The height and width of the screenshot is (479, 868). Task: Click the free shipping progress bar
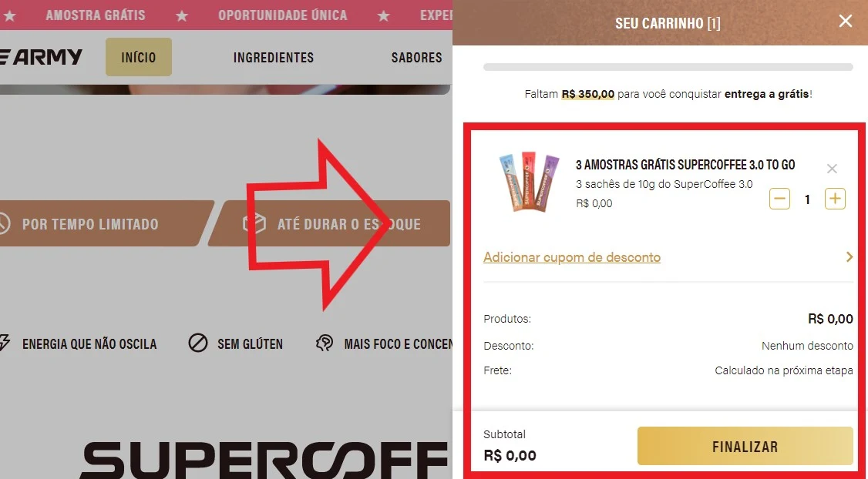coord(668,67)
